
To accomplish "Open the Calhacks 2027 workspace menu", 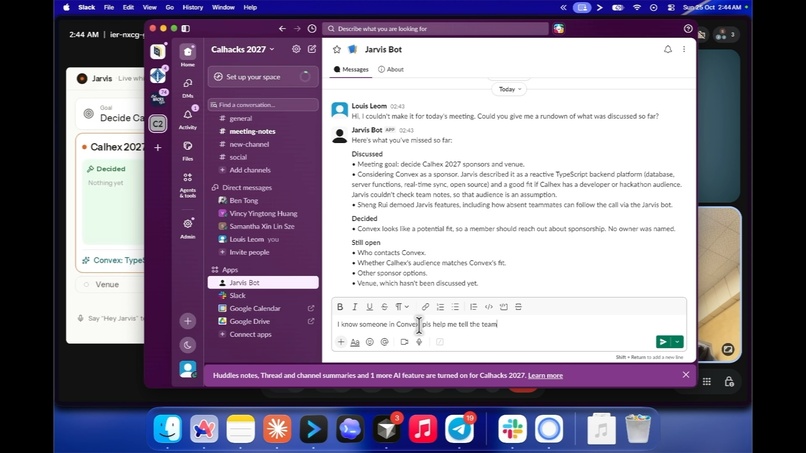I will pos(243,49).
